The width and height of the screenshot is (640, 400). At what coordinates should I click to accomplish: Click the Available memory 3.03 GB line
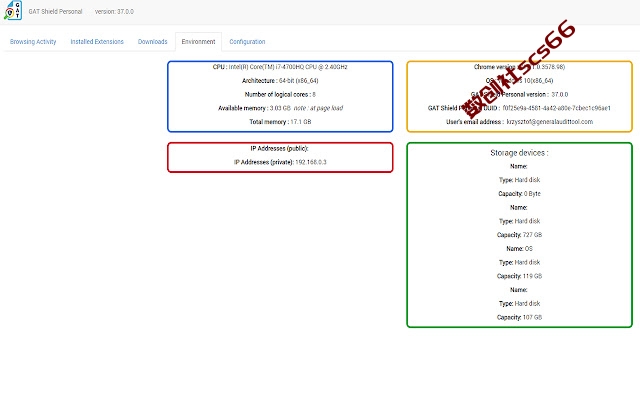point(280,108)
